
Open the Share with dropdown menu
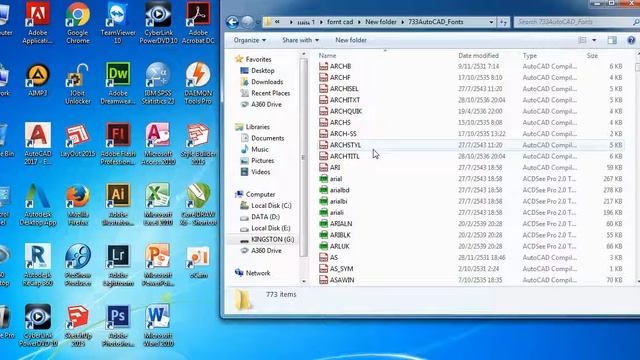pos(300,40)
